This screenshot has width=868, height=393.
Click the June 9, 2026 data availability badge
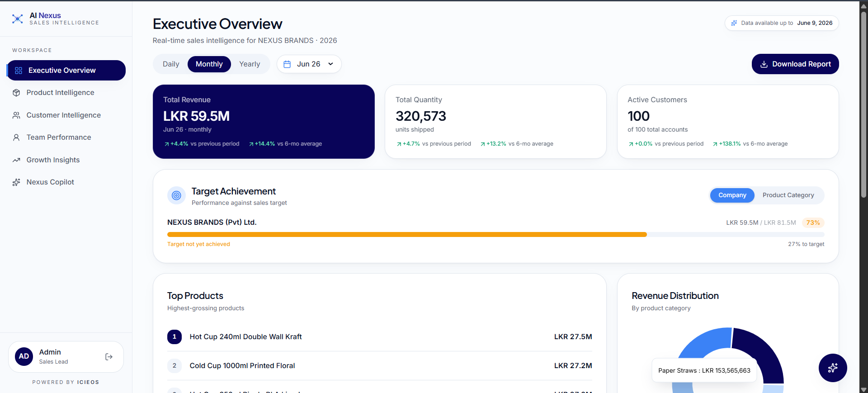click(782, 23)
